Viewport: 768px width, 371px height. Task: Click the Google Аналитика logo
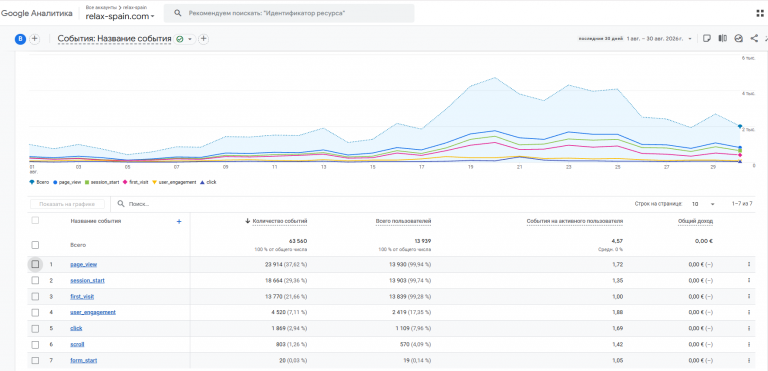[37, 13]
